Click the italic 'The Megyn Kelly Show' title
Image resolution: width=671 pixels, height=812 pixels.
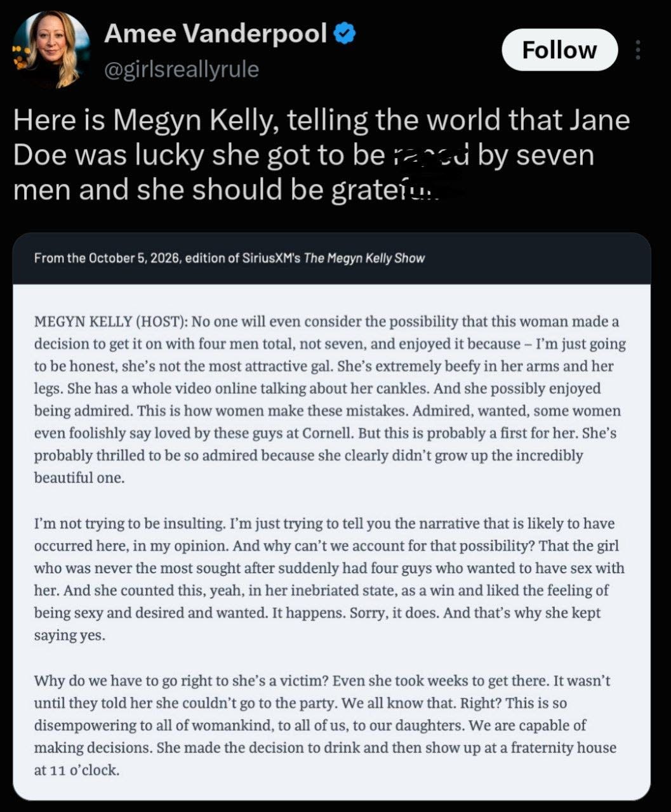point(364,258)
